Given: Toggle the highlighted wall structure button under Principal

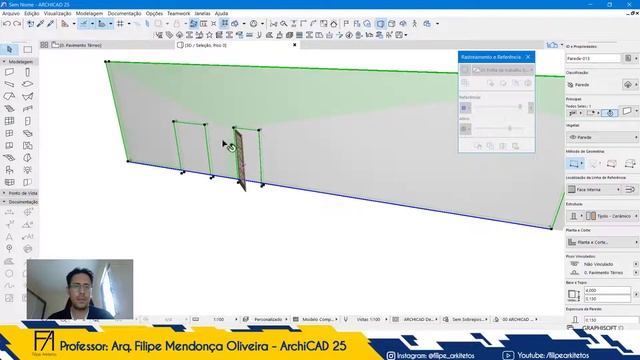Looking at the screenshot, I should tap(610, 113).
